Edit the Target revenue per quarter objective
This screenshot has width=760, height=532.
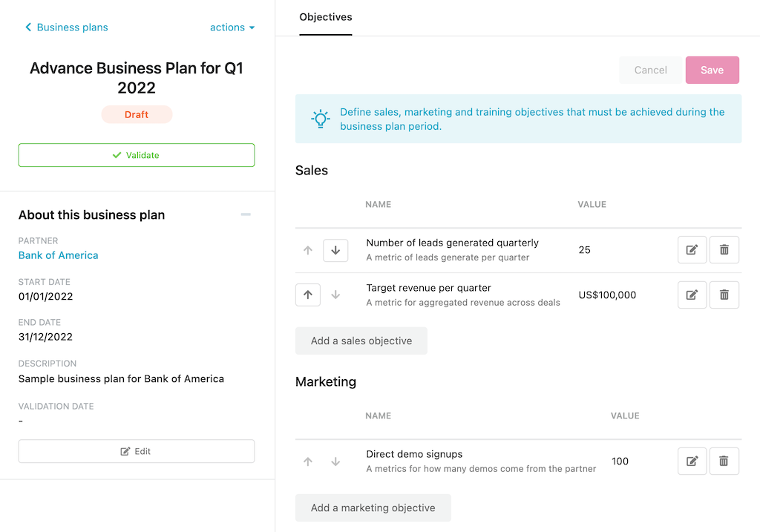click(x=692, y=295)
